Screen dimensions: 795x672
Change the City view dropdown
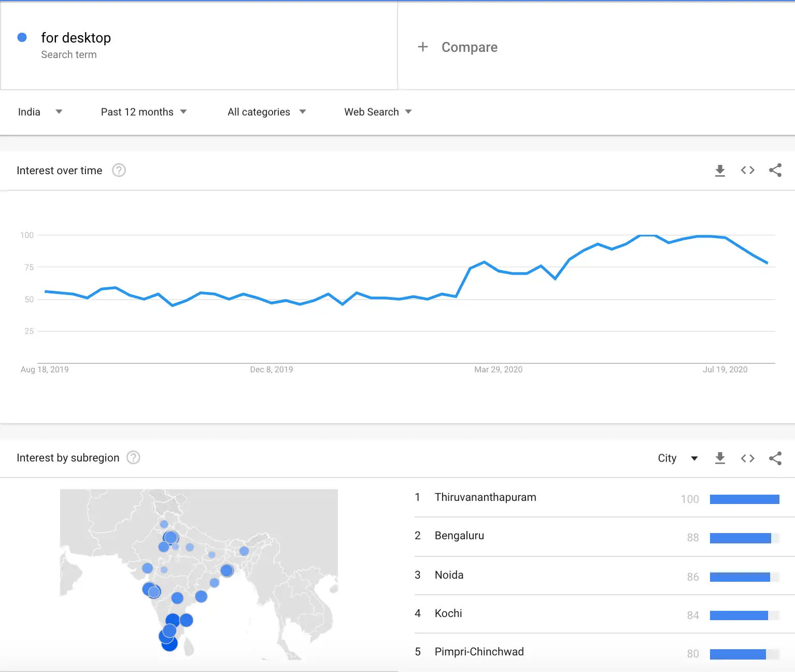[677, 458]
